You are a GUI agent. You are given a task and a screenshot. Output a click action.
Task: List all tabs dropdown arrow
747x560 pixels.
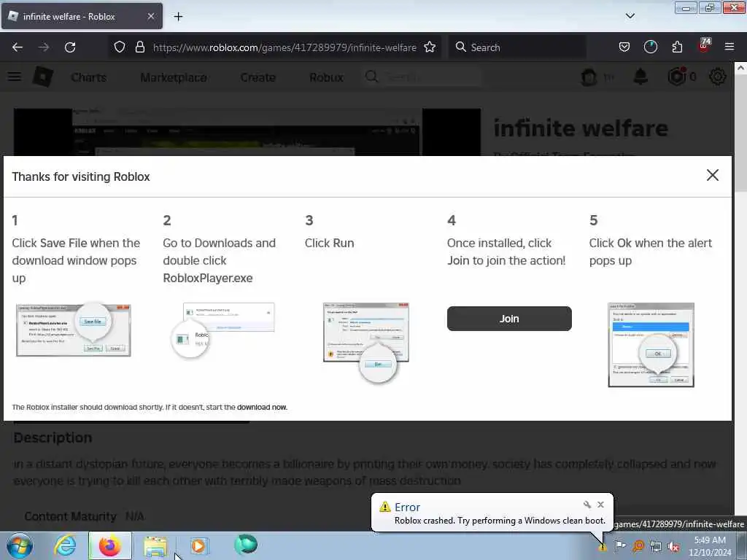coord(630,16)
